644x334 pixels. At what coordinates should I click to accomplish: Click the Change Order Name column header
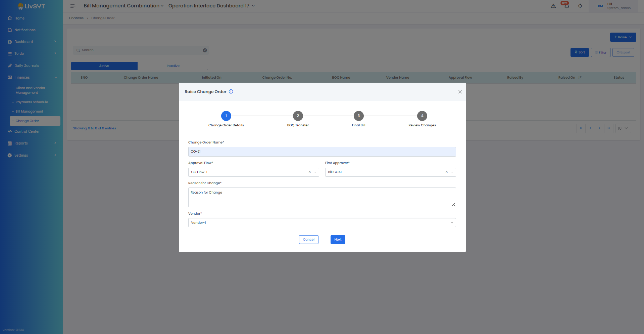click(x=141, y=78)
